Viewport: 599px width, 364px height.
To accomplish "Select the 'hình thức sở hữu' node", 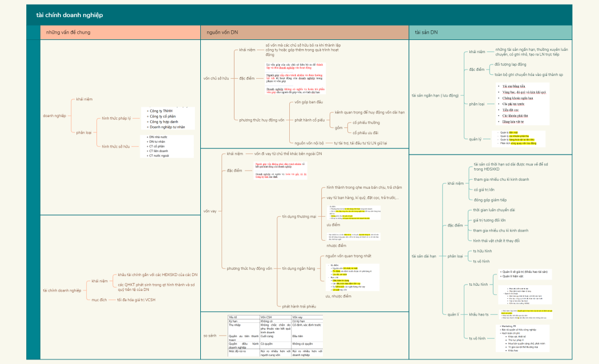I will [x=116, y=147].
